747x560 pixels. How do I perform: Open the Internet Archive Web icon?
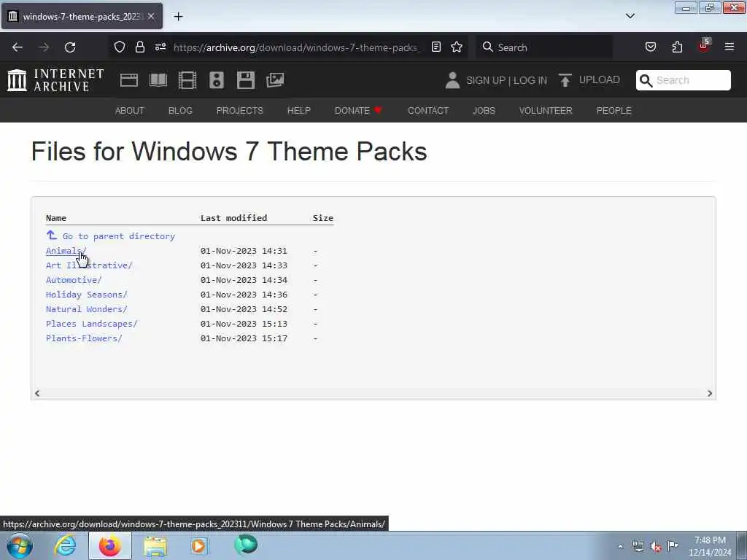(129, 80)
